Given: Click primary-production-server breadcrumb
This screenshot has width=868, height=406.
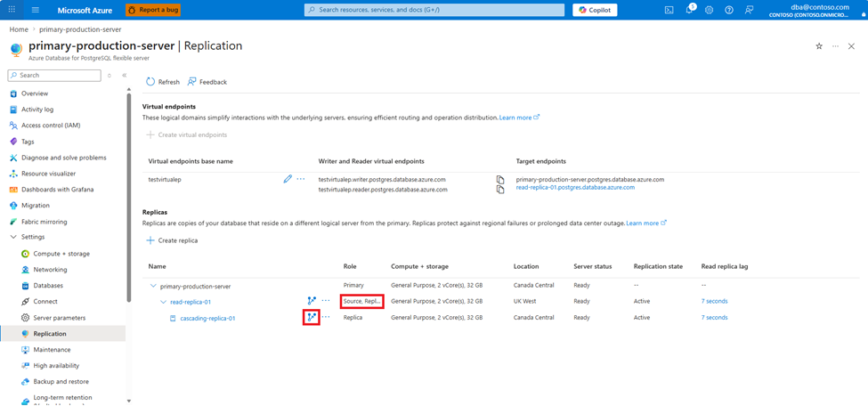Looking at the screenshot, I should [x=80, y=29].
